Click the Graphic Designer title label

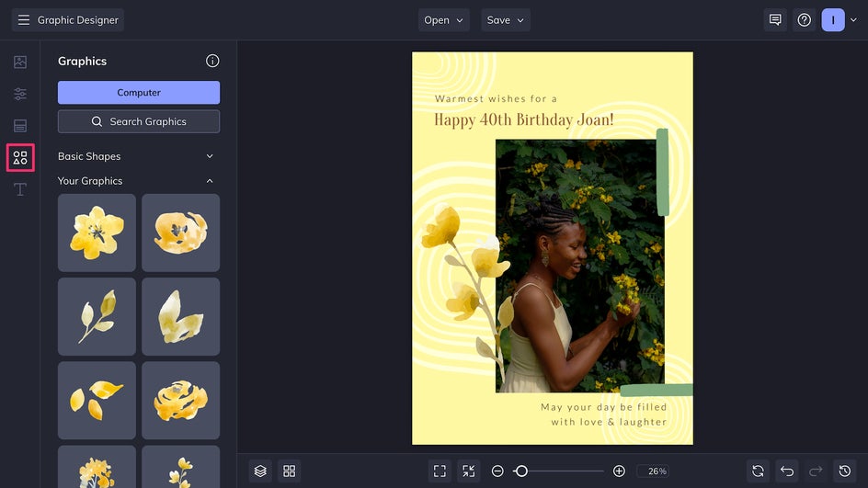78,20
